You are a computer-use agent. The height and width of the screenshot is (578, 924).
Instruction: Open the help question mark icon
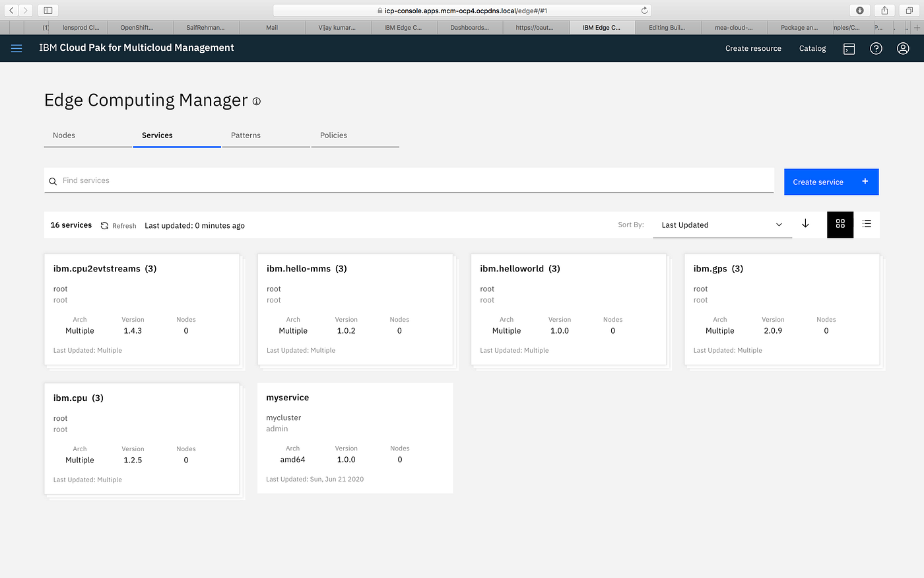click(876, 48)
